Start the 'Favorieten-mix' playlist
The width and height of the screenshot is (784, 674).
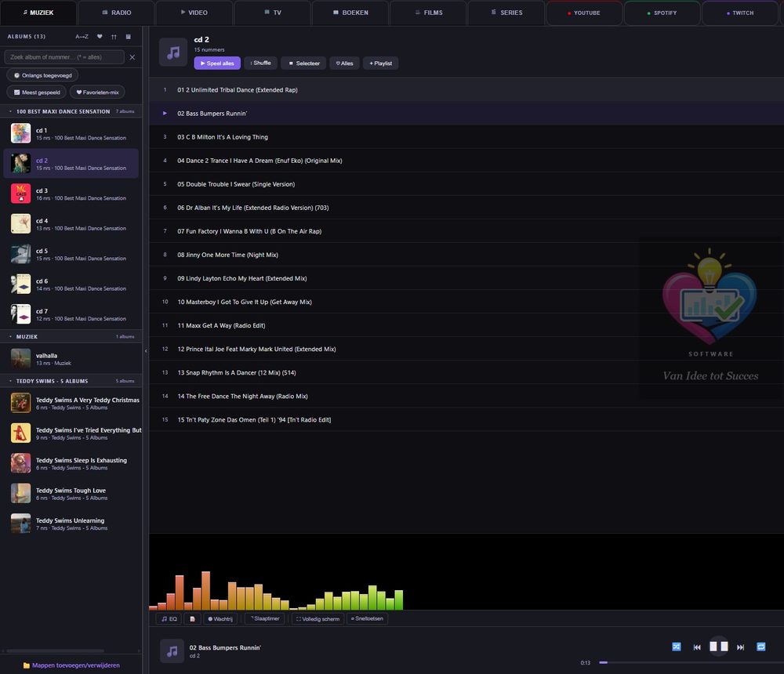97,92
